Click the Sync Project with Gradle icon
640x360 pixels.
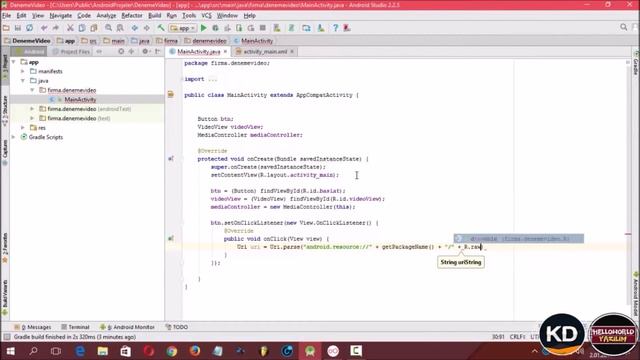(x=291, y=28)
